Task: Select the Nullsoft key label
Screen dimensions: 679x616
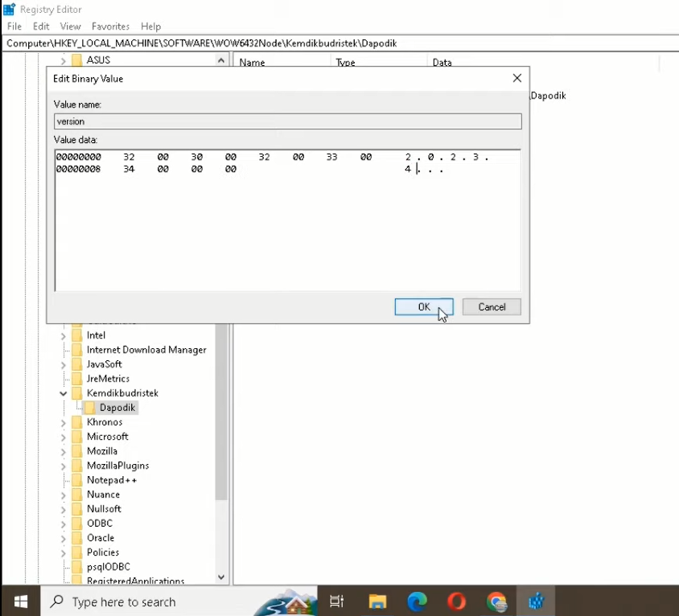Action: tap(104, 509)
